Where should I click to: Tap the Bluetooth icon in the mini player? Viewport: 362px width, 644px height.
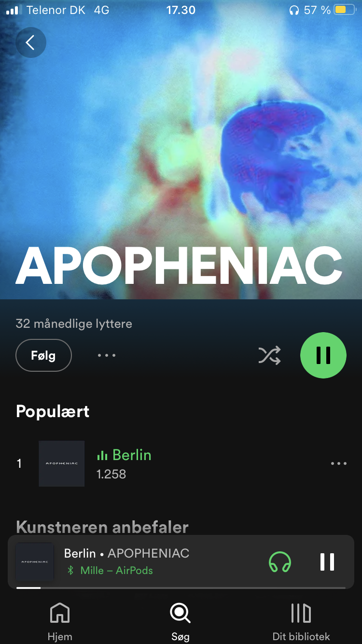click(70, 571)
